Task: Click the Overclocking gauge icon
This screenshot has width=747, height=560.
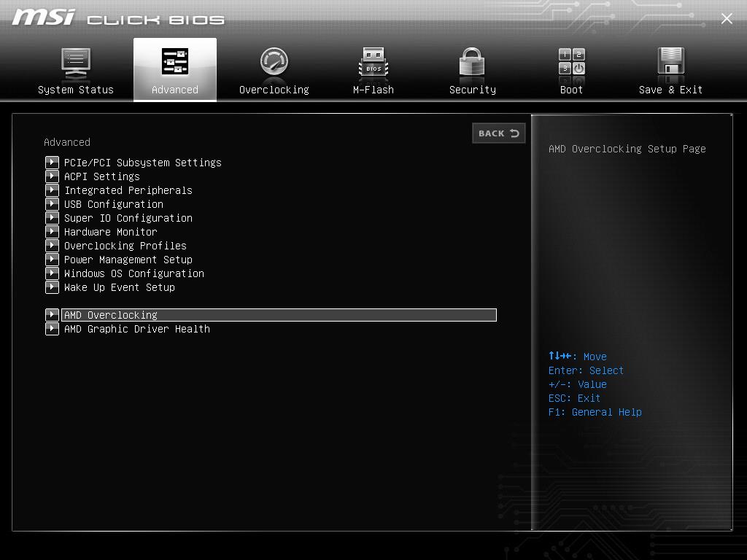Action: (x=274, y=62)
